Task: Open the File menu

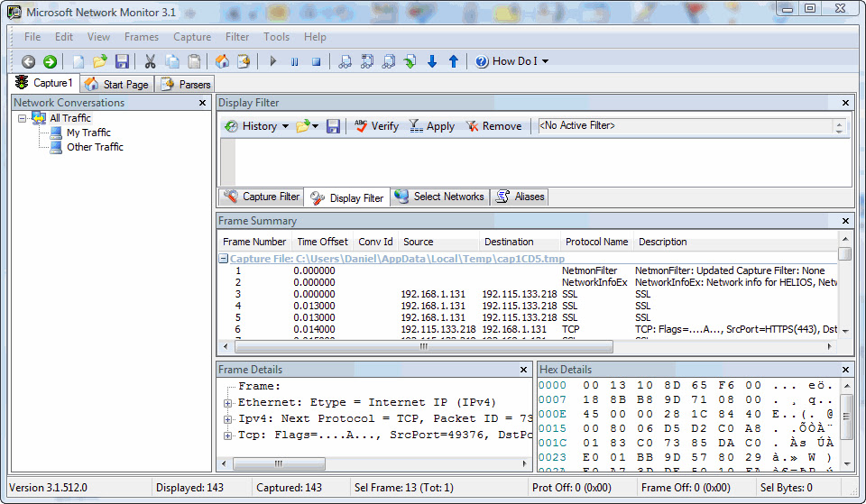Action: (x=32, y=37)
